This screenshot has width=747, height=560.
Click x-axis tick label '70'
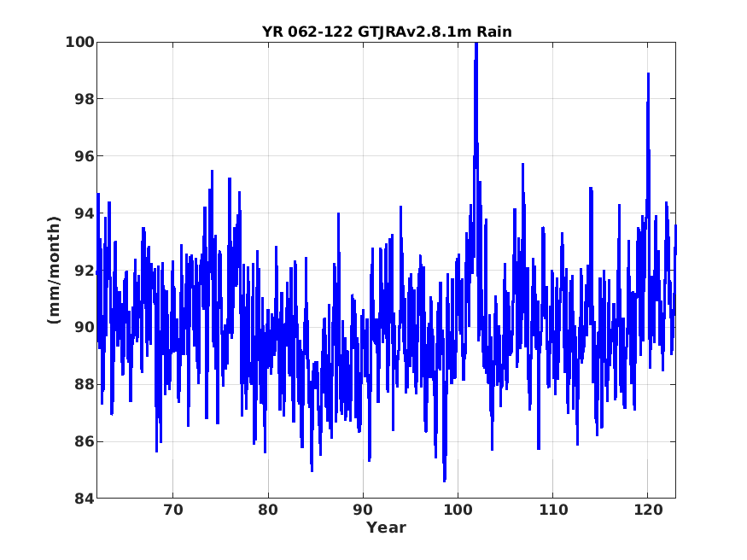click(x=173, y=510)
